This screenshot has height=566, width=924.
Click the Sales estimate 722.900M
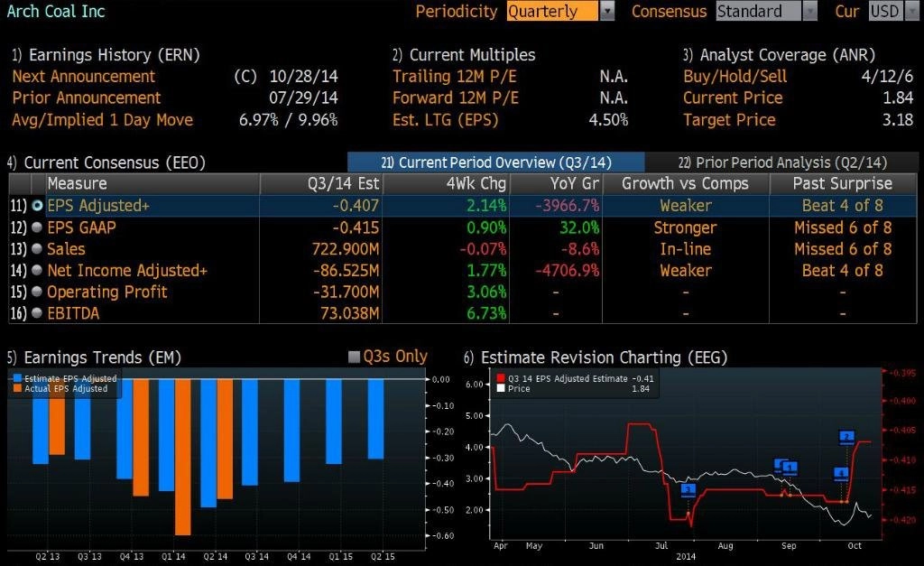coord(346,249)
